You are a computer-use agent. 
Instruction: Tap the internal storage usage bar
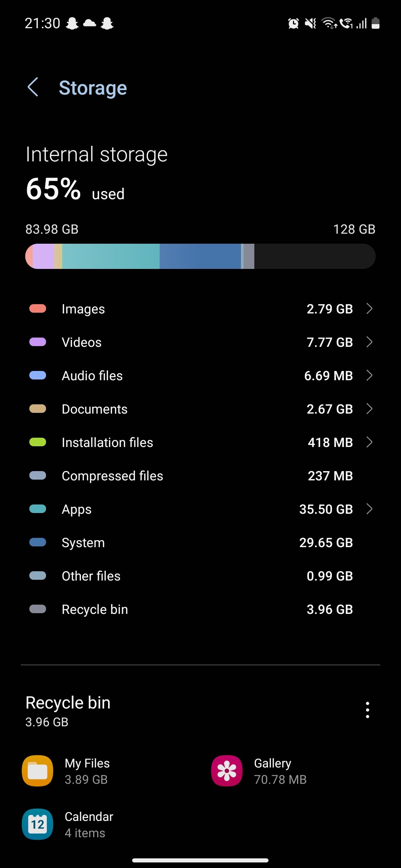coord(200,256)
